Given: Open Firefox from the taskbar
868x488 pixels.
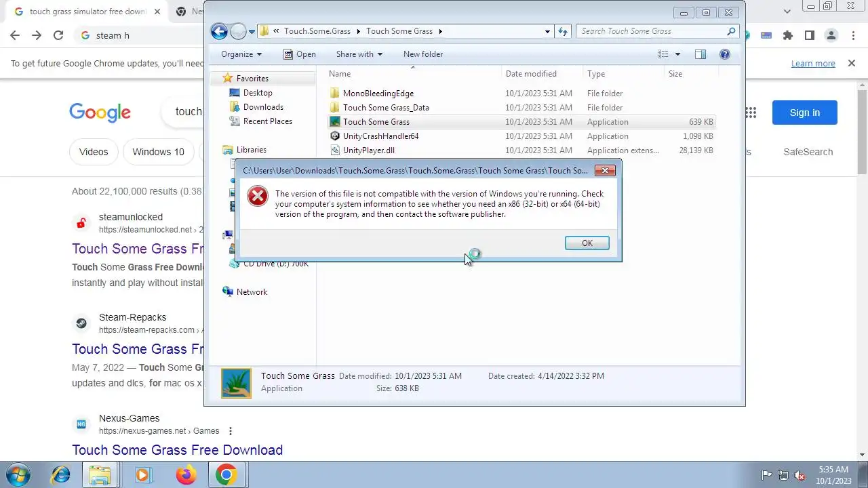Looking at the screenshot, I should click(x=186, y=475).
